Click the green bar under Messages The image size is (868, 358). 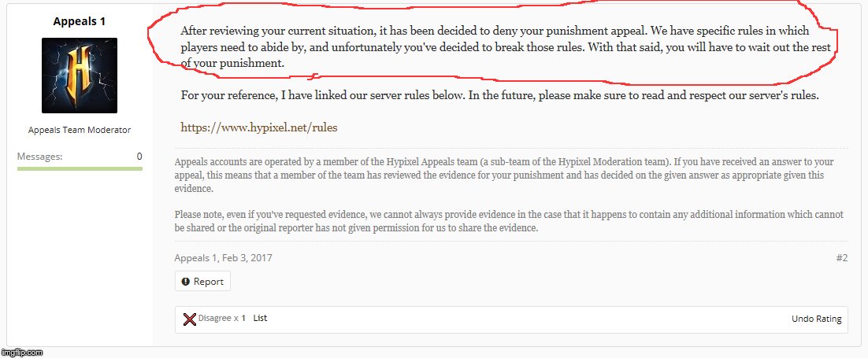pyautogui.click(x=79, y=168)
